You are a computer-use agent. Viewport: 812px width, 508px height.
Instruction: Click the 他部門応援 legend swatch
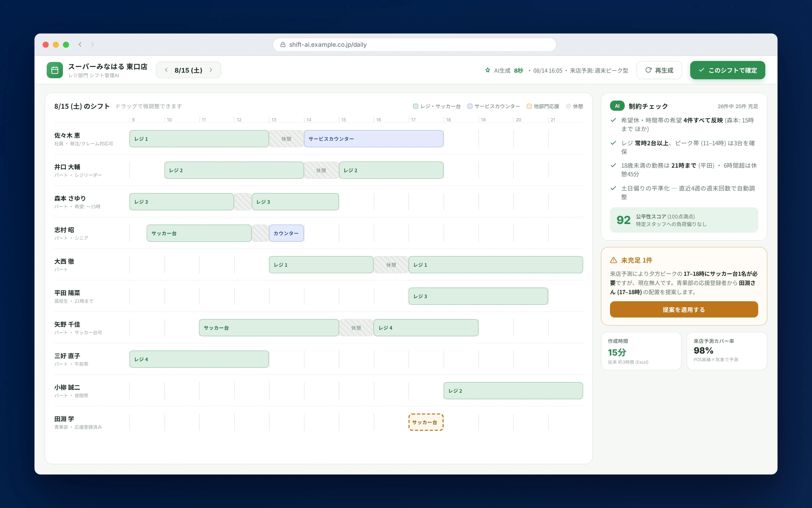point(529,106)
